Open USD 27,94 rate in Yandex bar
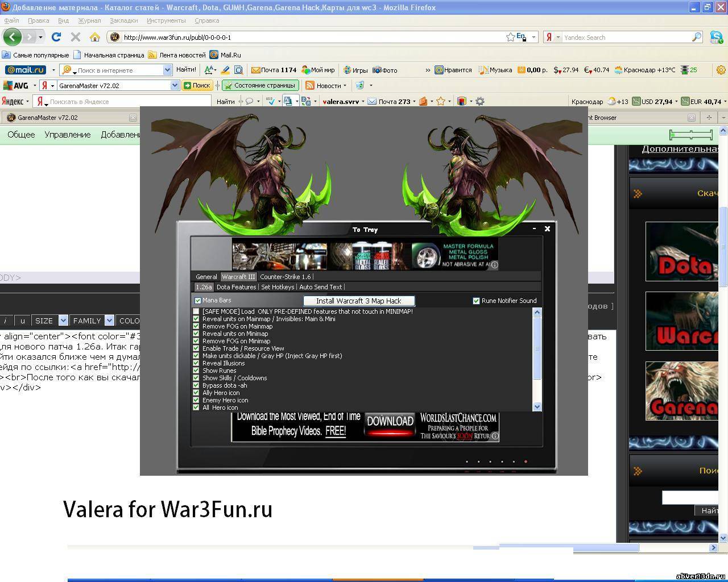Screen dimensions: 728x582 [653, 101]
